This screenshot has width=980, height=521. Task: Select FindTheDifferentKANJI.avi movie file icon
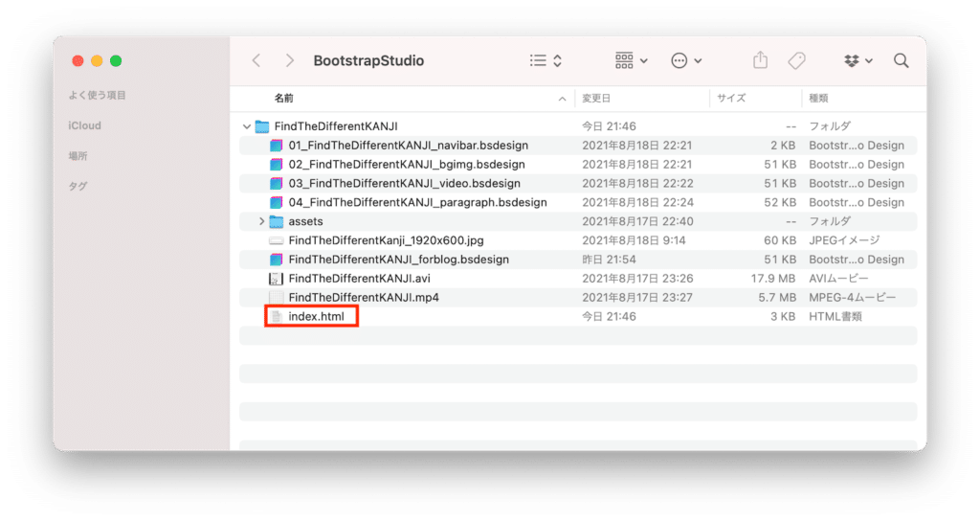(277, 279)
